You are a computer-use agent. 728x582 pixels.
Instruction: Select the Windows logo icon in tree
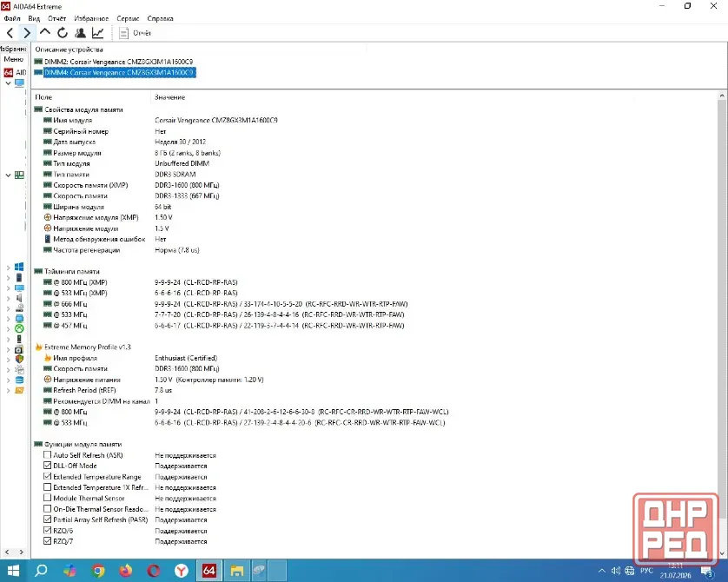[19, 267]
